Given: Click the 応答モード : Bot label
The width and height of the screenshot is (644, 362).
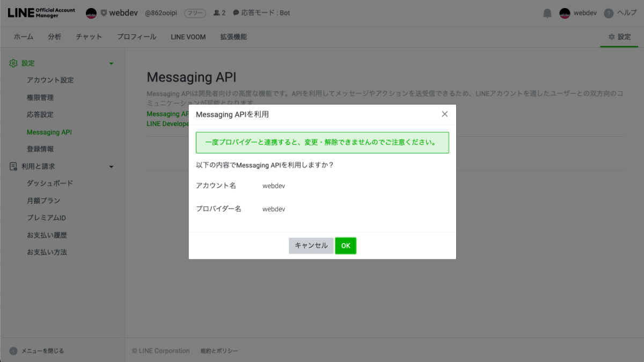Looking at the screenshot, I should tap(266, 13).
